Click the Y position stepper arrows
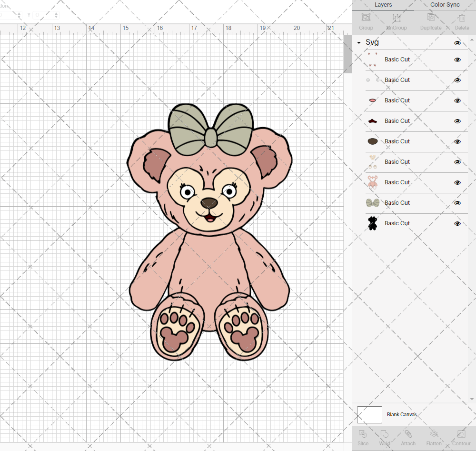This screenshot has width=476, height=451. (56, 15)
